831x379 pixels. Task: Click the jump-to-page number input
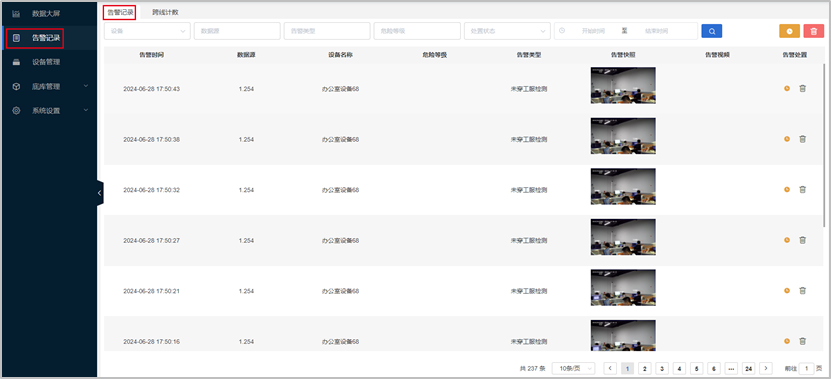point(807,368)
